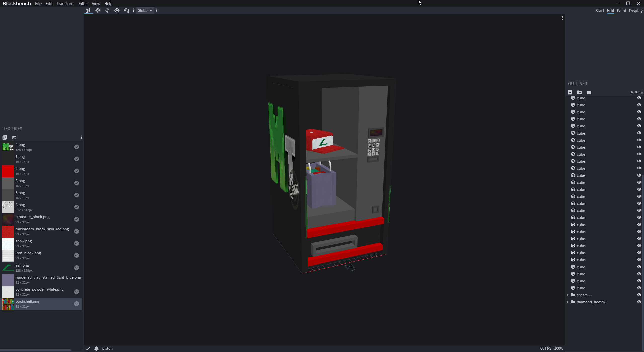Open the Transform menu
This screenshot has height=352, width=644.
[x=65, y=4]
